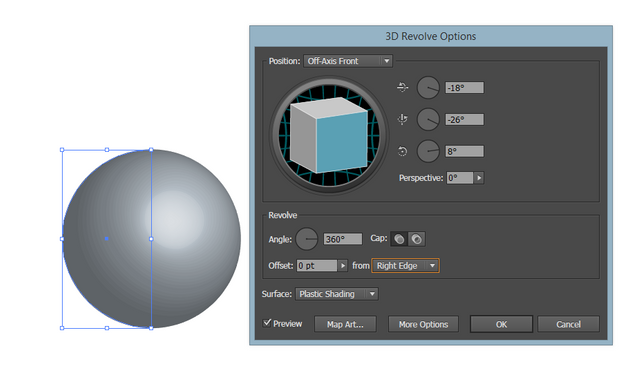The width and height of the screenshot is (640, 375).
Task: Open the Position preset dropdown
Action: (x=348, y=61)
